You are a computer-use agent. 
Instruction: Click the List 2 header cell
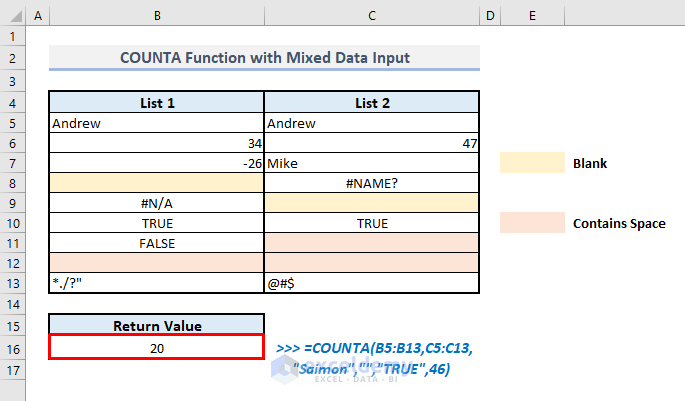(372, 103)
